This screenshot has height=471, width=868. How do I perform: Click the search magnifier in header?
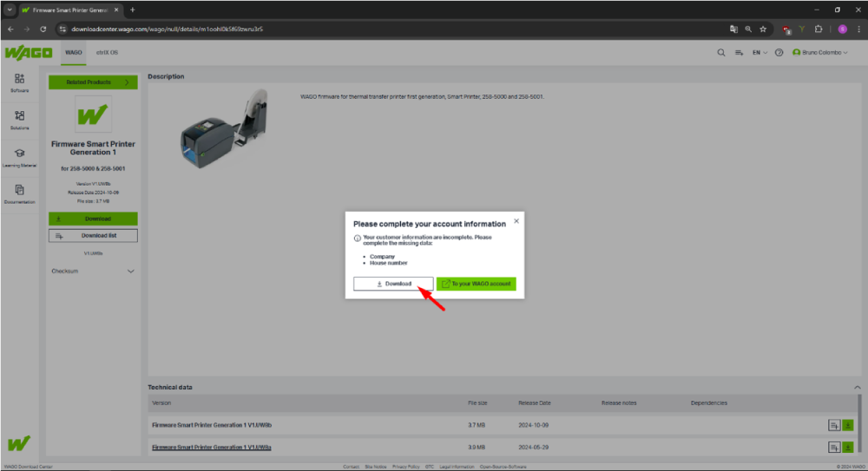(720, 53)
